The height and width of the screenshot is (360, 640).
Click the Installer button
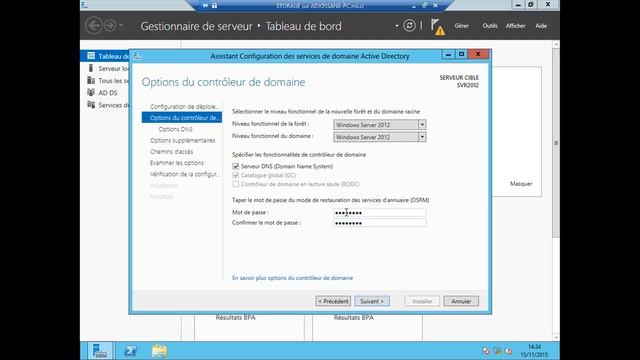422,301
